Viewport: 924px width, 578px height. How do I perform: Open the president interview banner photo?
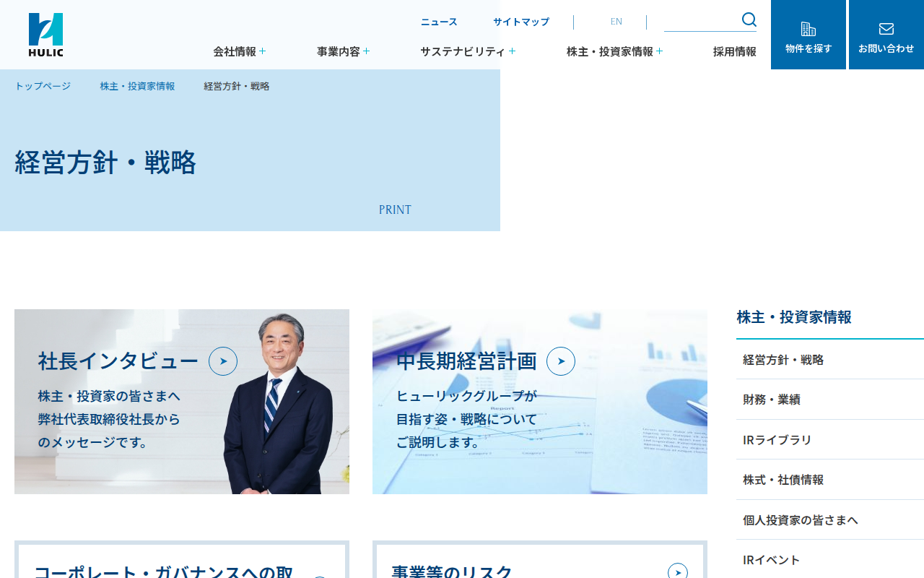182,402
